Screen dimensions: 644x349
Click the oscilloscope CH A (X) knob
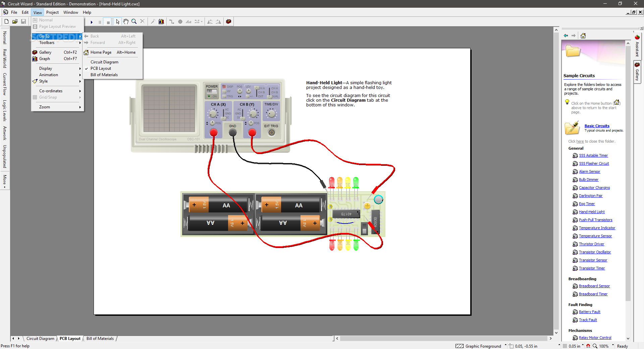point(213,114)
